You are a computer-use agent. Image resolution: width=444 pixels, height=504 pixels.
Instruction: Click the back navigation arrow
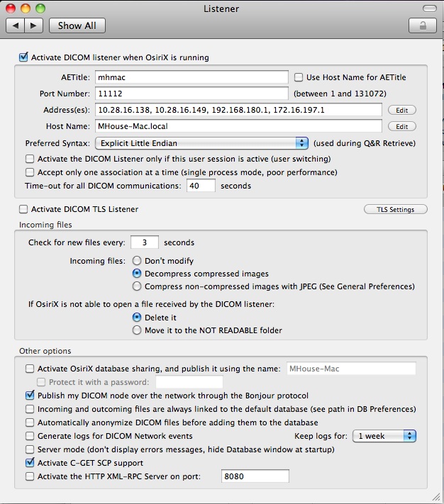pos(16,26)
